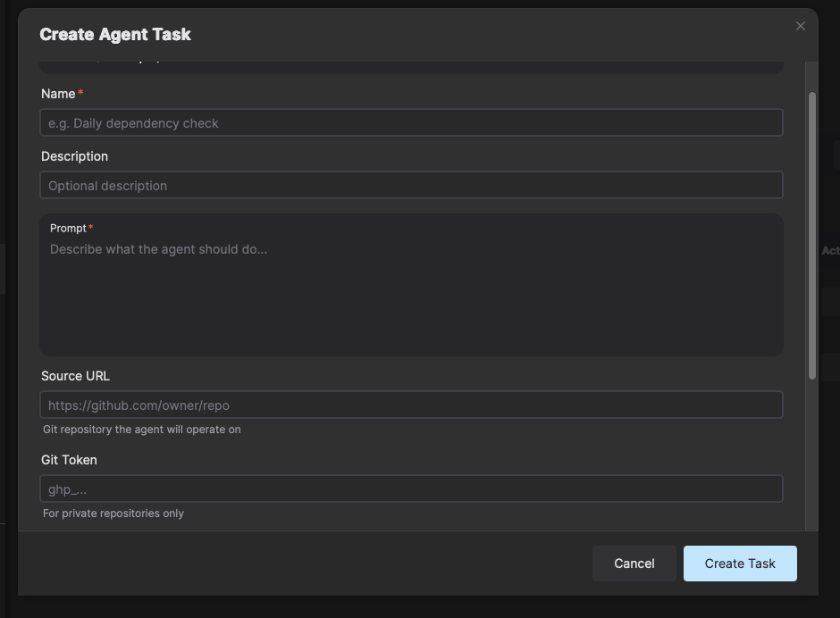Click into the Git Token field
Screen dimensions: 840x618
410,489
